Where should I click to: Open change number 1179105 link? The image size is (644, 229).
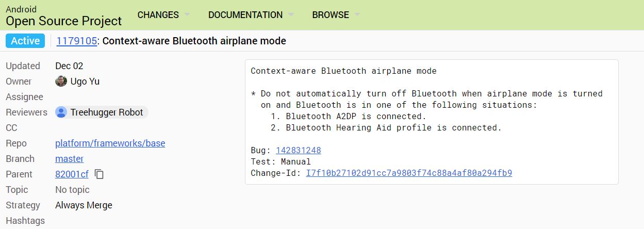click(x=76, y=41)
